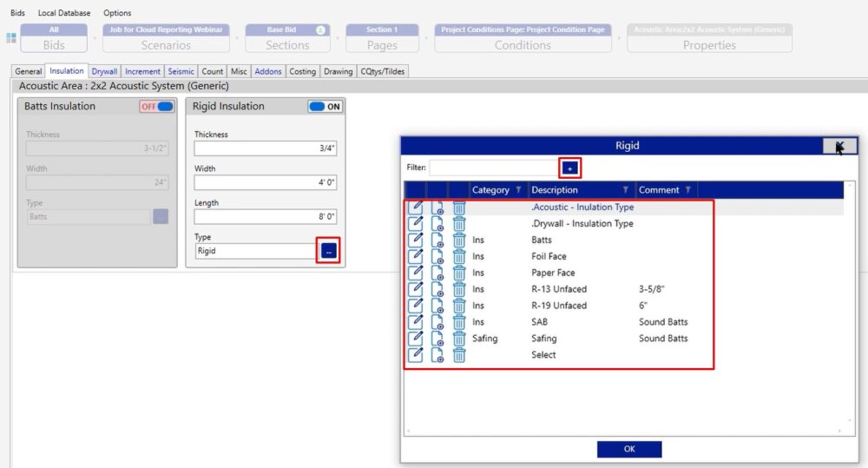This screenshot has width=868, height=468.
Task: Click the Filter text field
Action: point(493,168)
